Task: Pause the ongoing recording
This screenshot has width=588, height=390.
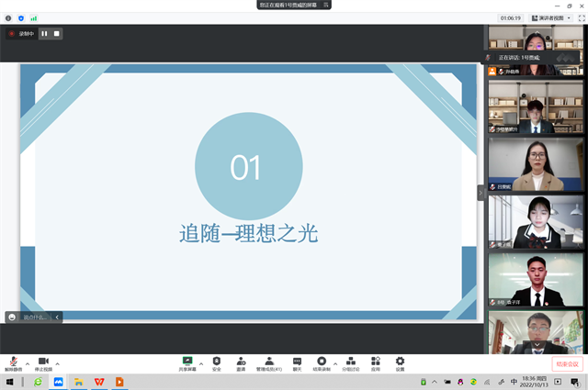Action: 44,34
